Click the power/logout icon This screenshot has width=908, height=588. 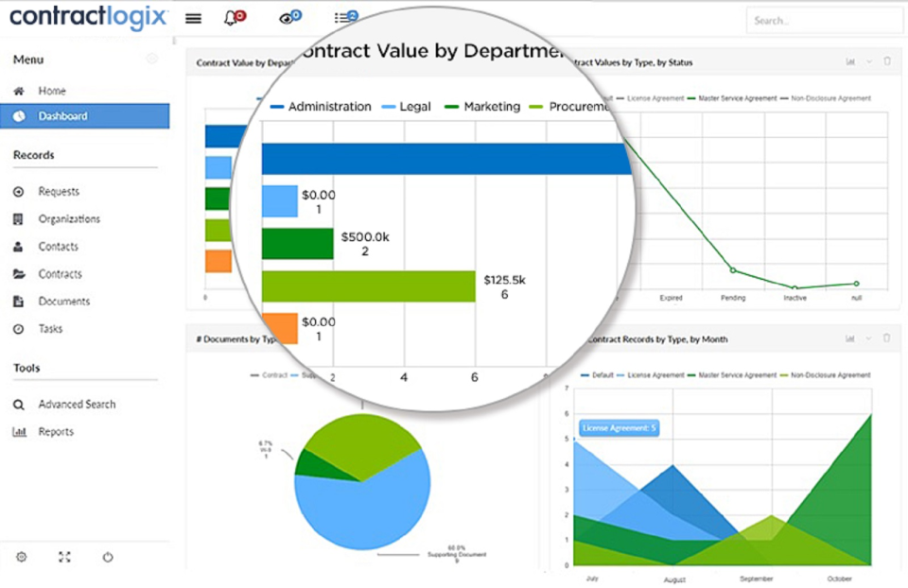[108, 558]
